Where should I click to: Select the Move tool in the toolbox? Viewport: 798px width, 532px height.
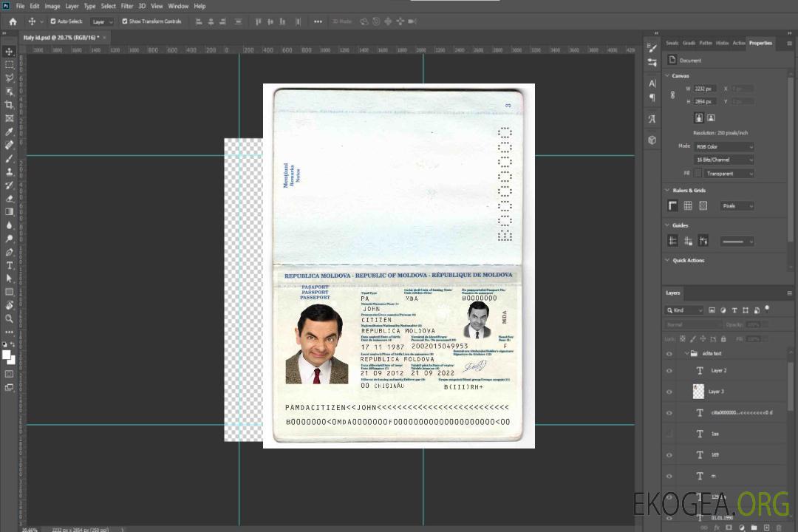[x=9, y=52]
